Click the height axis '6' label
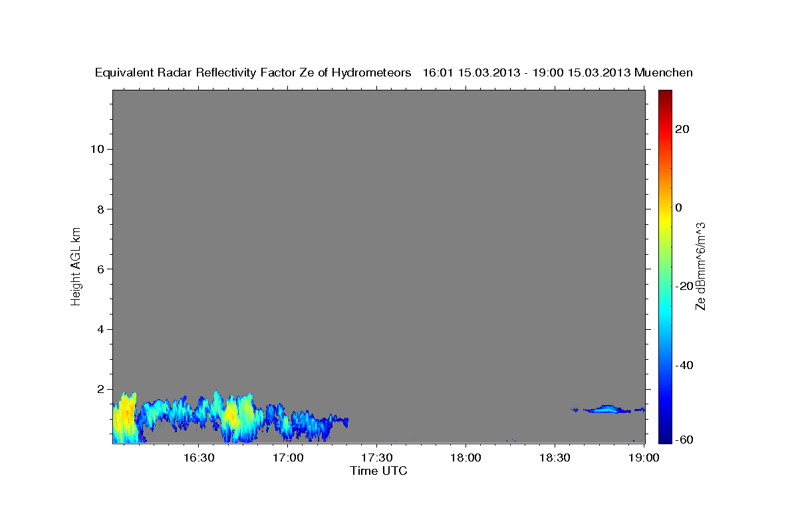Screen dimensions: 798x532 pyautogui.click(x=102, y=269)
